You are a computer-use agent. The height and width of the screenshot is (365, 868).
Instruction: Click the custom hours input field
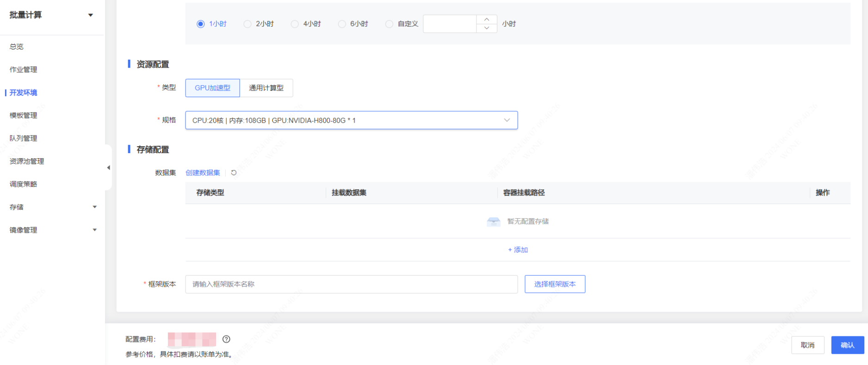[450, 24]
